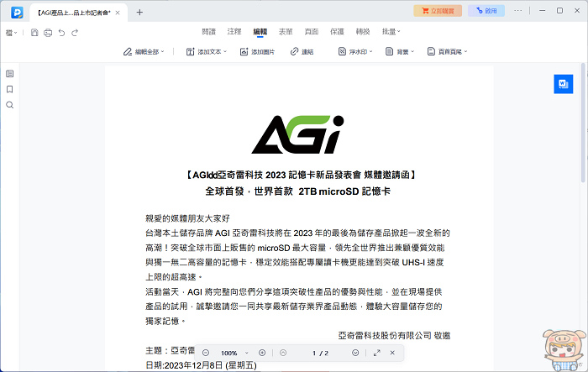Click the save document icon
The width and height of the screenshot is (588, 372).
[x=34, y=33]
